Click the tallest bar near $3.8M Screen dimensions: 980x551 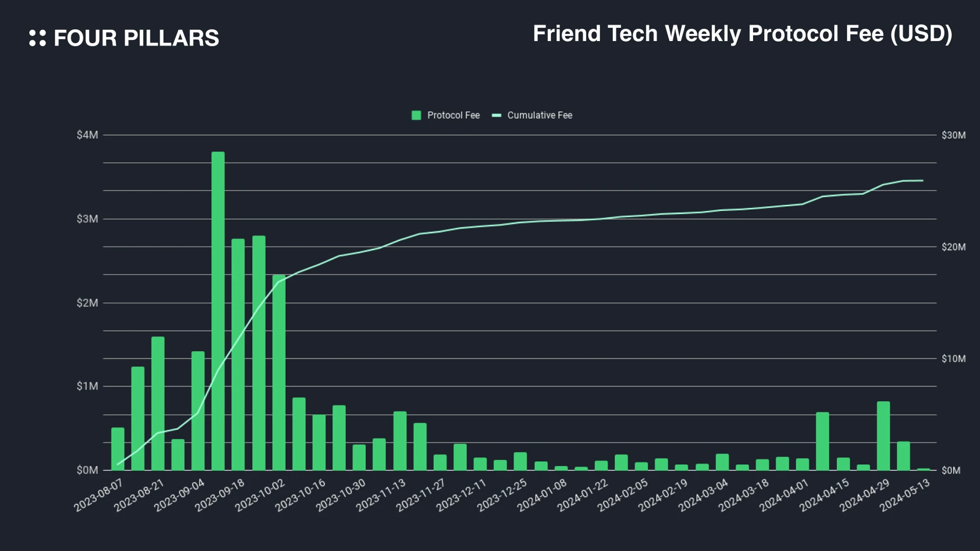pyautogui.click(x=218, y=311)
